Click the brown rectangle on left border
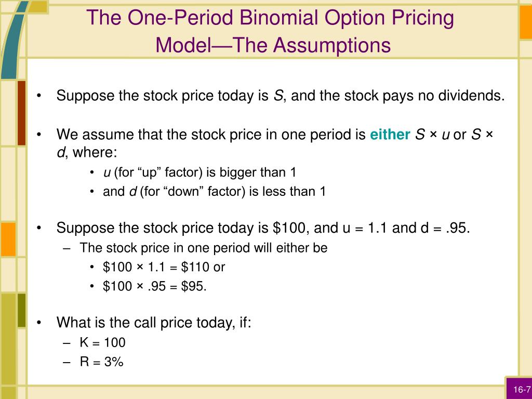Image resolution: width=532 pixels, height=399 pixels. 21,113
